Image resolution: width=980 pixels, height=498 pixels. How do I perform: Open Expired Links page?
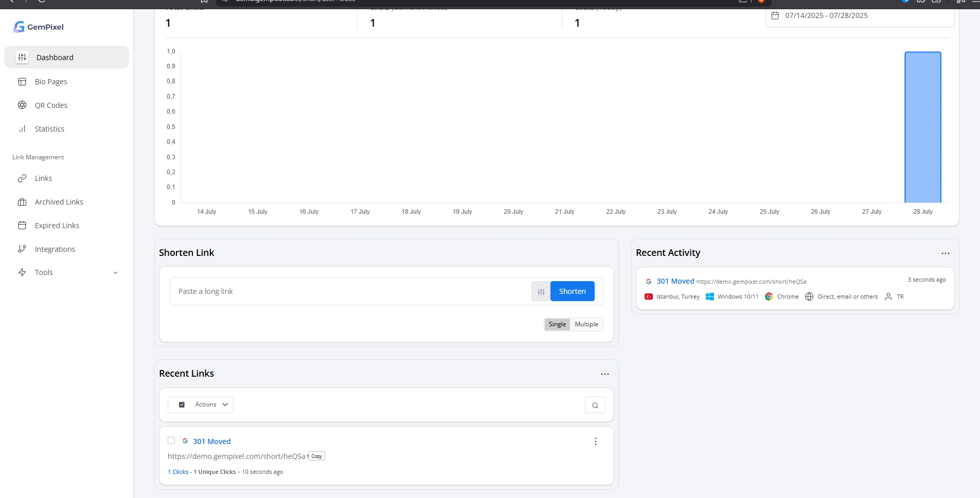point(57,226)
